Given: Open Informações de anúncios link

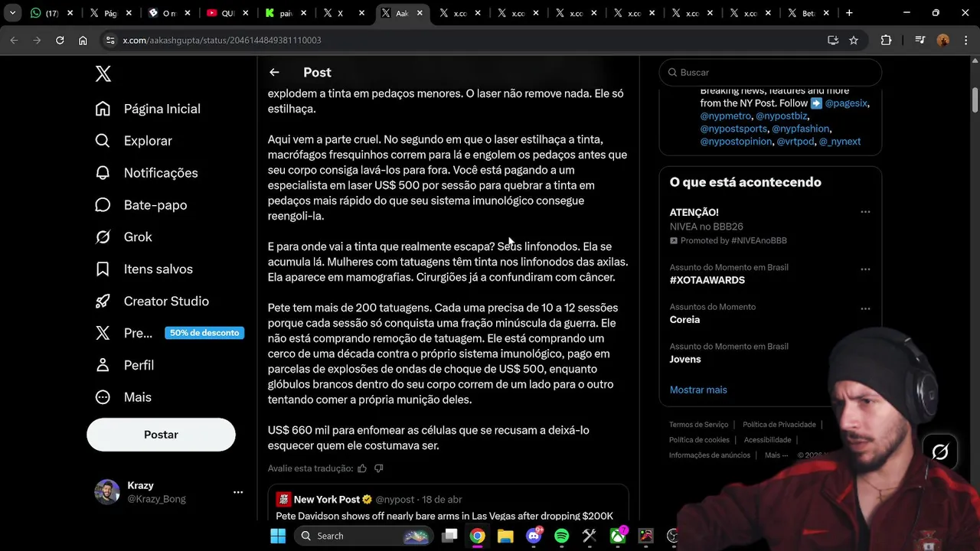Looking at the screenshot, I should 710,455.
